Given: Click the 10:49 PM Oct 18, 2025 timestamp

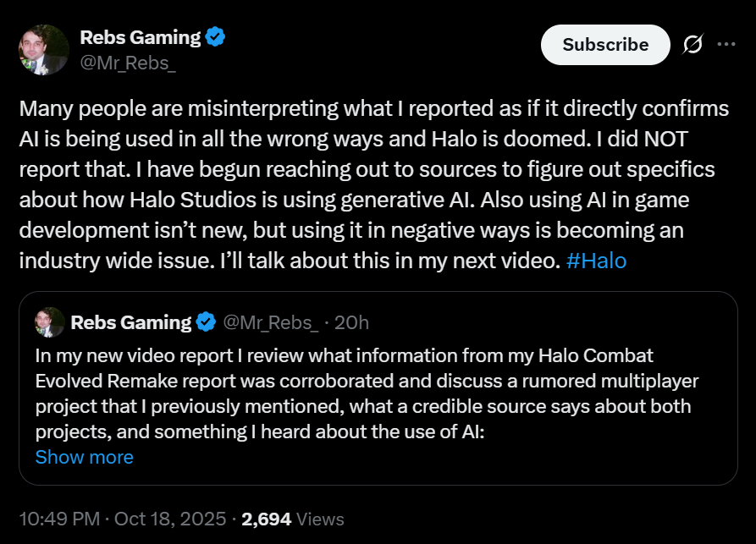Looking at the screenshot, I should coord(123,519).
